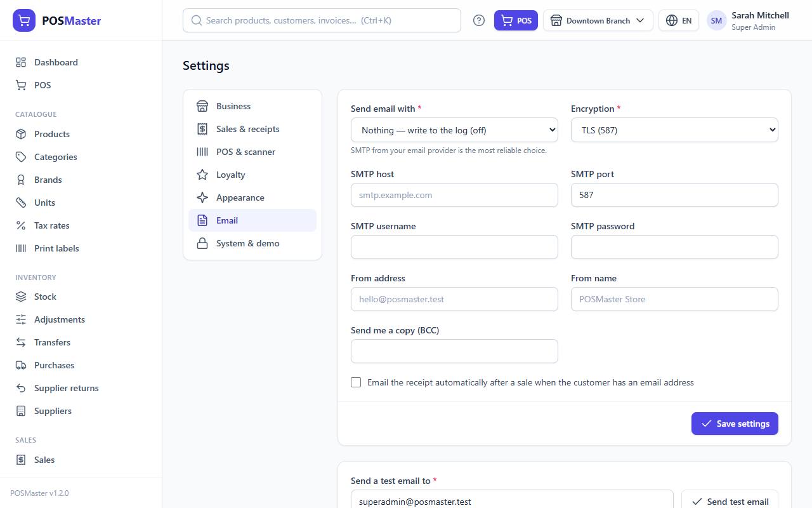Click the SMTP port field

tap(674, 195)
